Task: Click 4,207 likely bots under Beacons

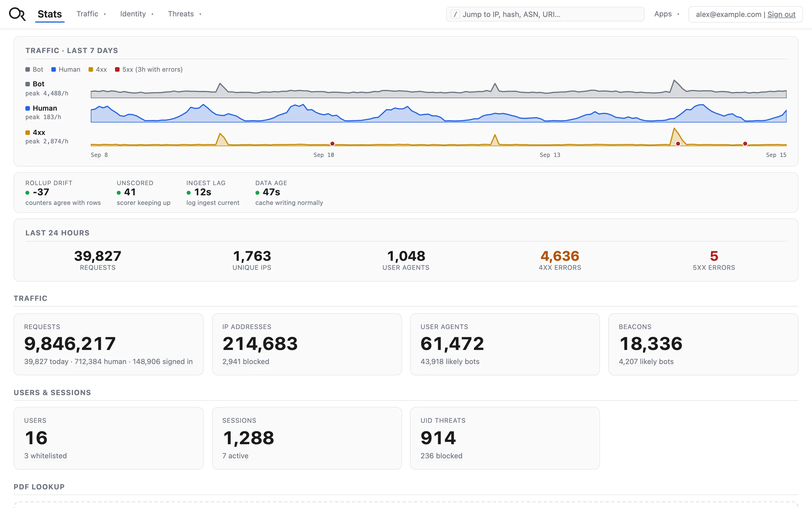Action: (646, 362)
